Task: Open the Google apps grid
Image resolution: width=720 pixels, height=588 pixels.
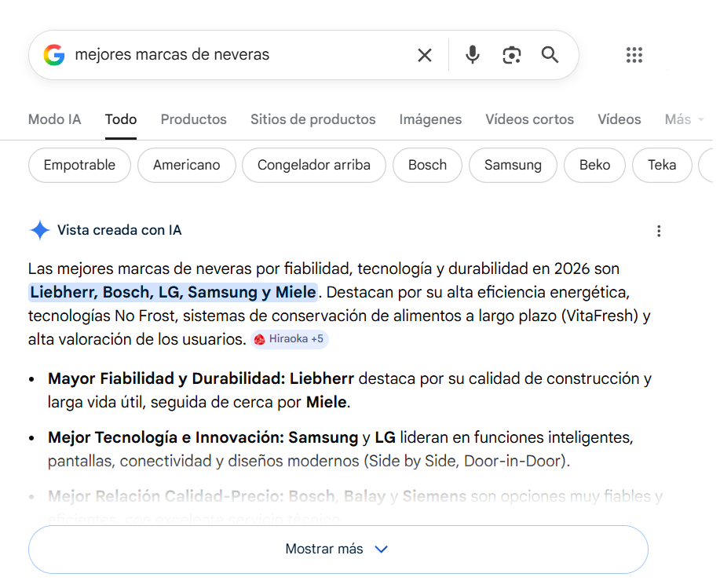Action: (634, 55)
